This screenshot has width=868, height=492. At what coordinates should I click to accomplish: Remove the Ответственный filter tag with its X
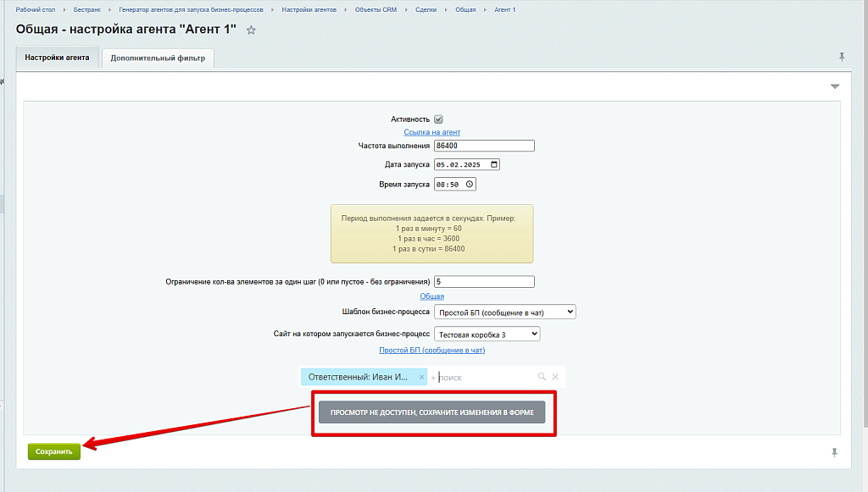421,377
